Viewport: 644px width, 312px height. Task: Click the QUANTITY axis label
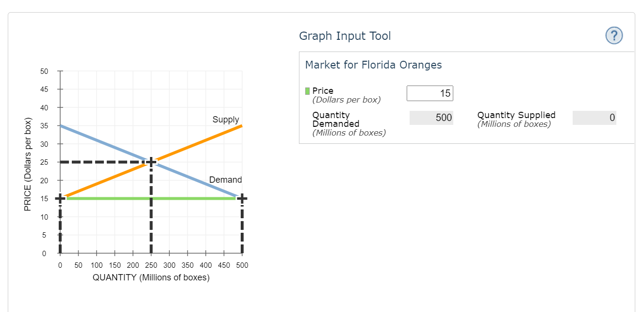pos(150,277)
